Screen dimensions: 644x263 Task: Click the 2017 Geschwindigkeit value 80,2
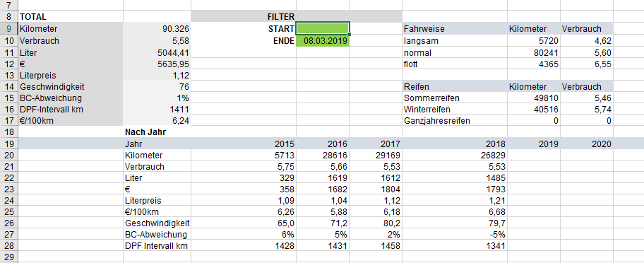(376, 223)
